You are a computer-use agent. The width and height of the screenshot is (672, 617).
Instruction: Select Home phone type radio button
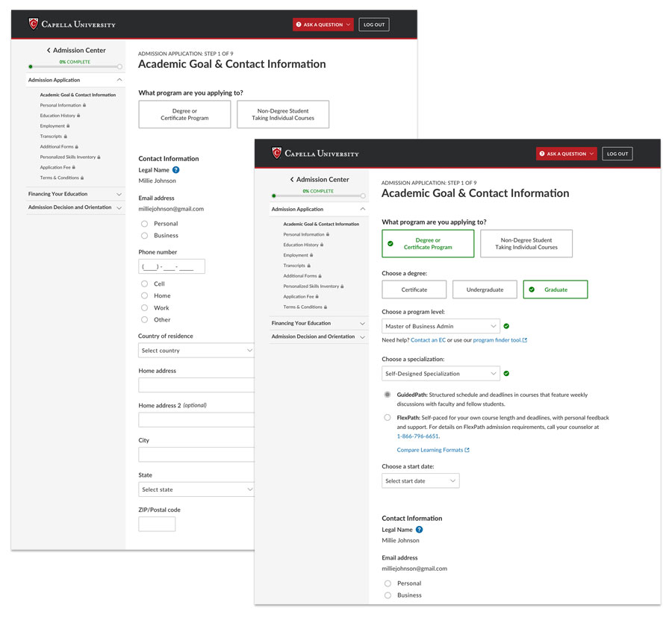coord(144,296)
